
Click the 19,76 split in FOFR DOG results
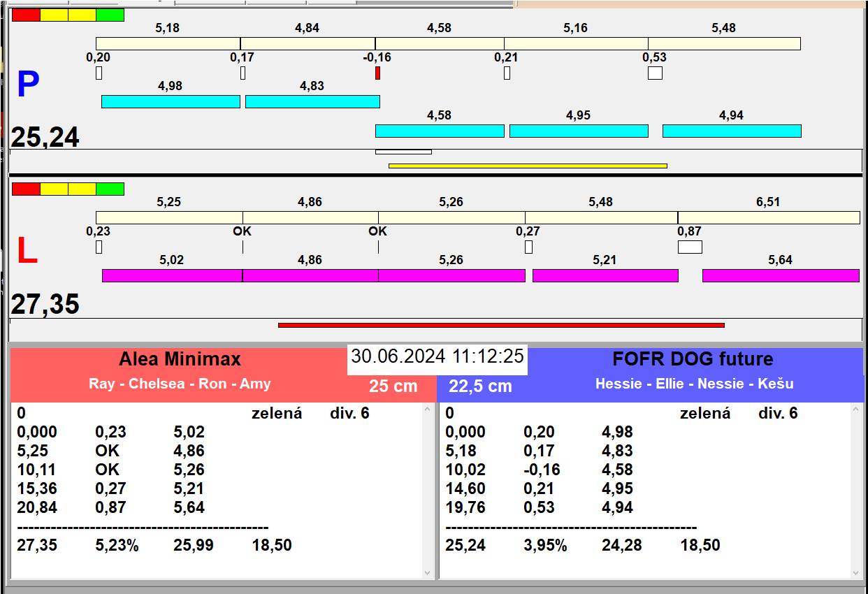click(465, 507)
